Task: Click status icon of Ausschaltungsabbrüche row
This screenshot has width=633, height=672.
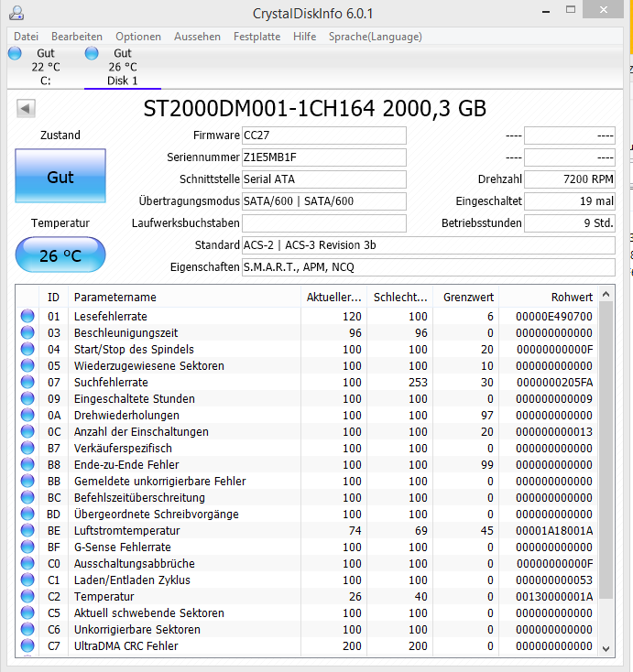Action: 27,564
